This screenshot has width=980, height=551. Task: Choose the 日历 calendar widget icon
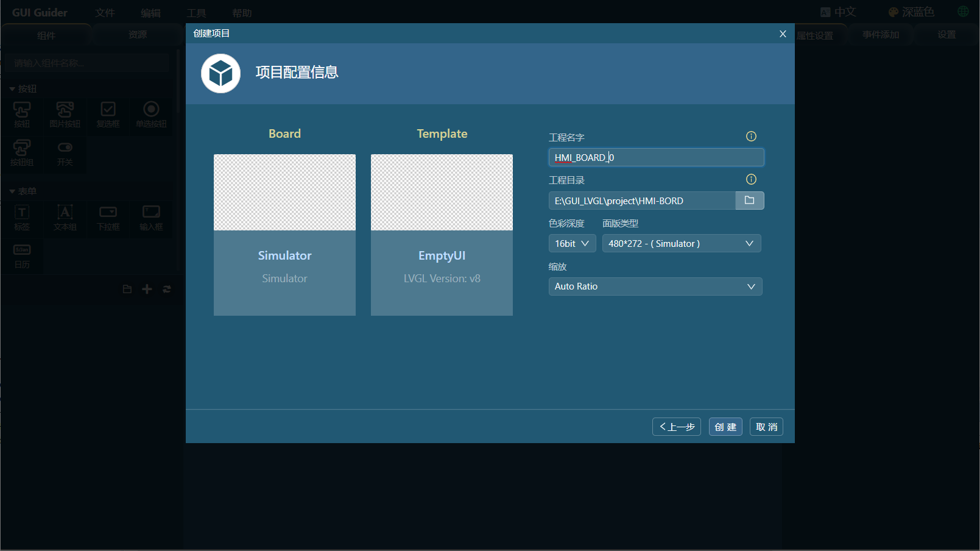point(22,256)
